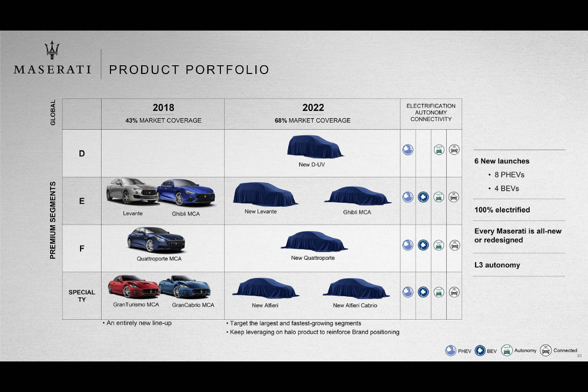Click Every Maserati is all-new text
This screenshot has height=392, width=588.
coord(518,236)
